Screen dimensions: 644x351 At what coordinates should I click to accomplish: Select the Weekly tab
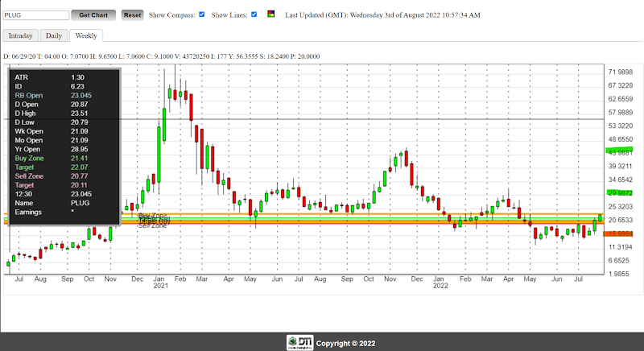click(x=86, y=35)
